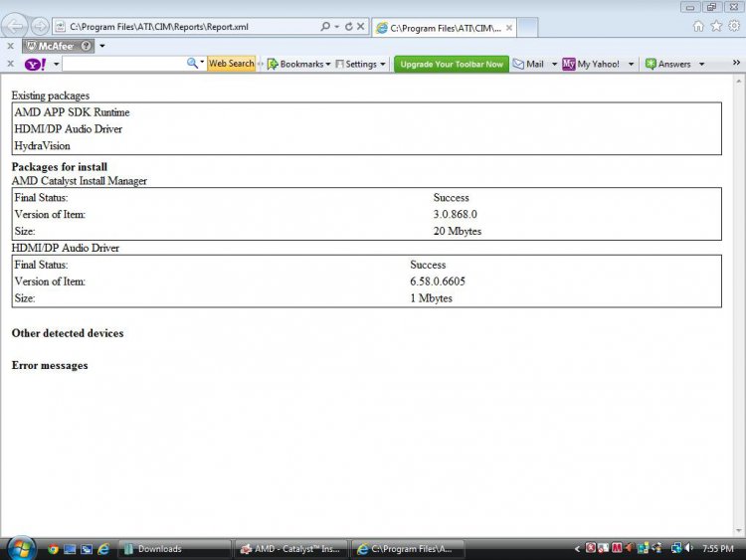
Task: Refresh the page with the reload icon
Action: coord(349,27)
